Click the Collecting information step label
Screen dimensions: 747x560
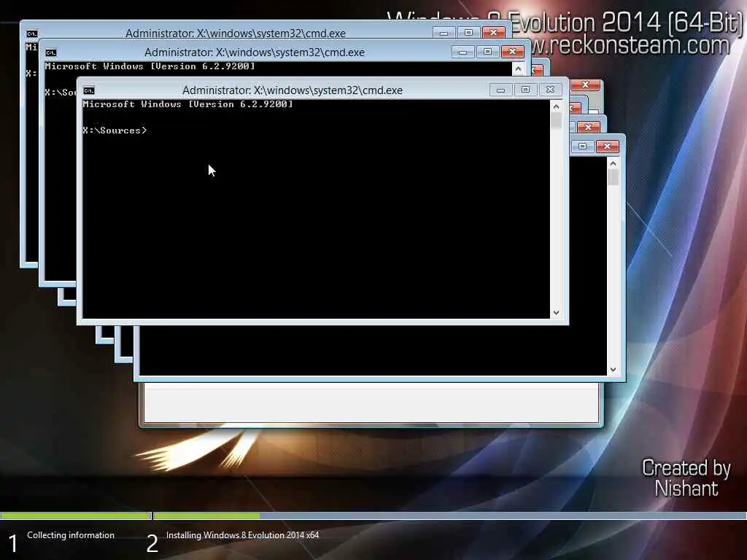click(71, 535)
